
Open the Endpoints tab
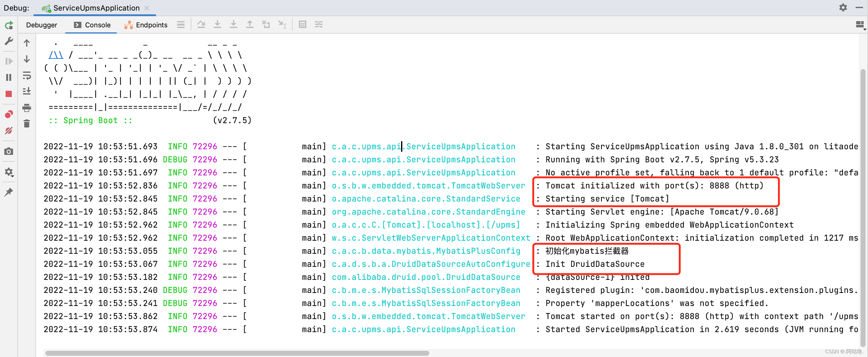pos(146,25)
